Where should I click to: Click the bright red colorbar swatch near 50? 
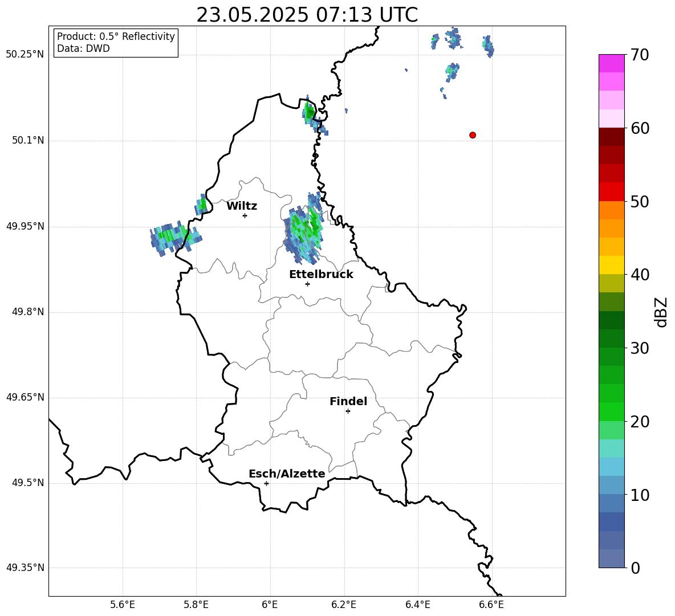click(x=611, y=192)
